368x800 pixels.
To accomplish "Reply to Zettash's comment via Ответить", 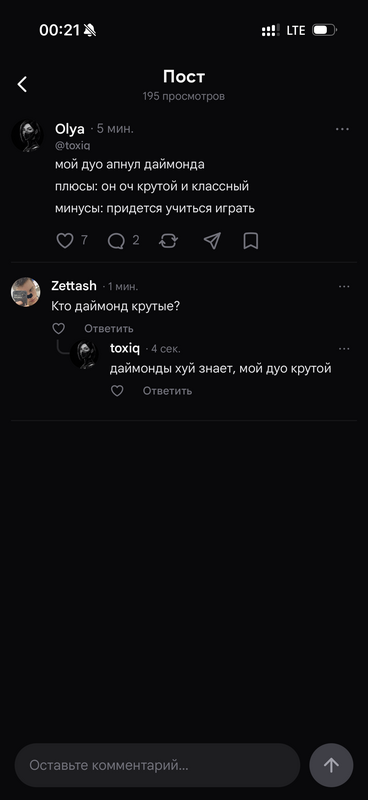I will point(109,329).
